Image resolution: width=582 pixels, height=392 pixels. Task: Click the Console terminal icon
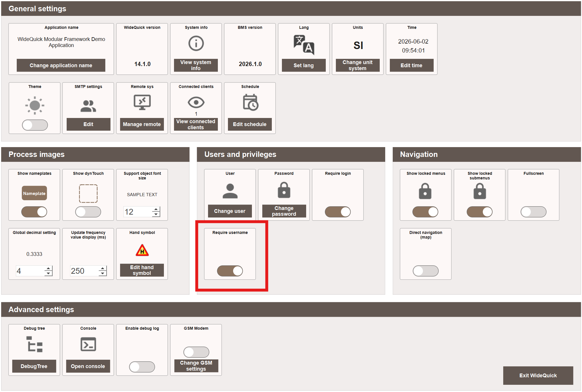(88, 344)
